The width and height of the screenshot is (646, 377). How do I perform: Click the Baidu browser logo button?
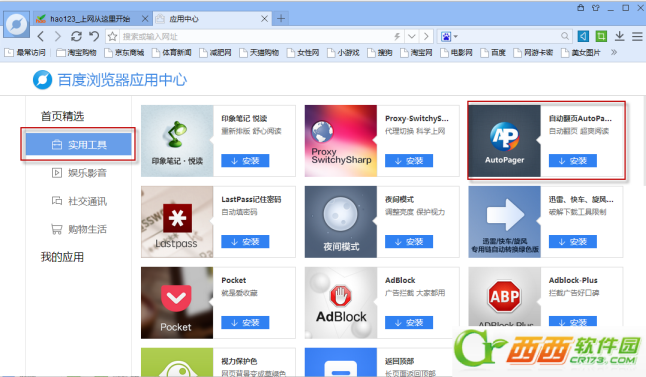point(17,24)
